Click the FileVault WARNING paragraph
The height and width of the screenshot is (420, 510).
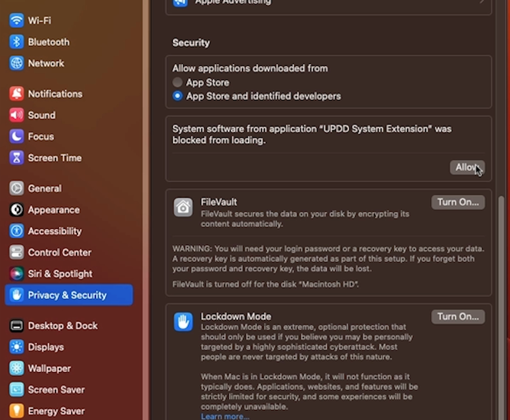[x=328, y=259]
